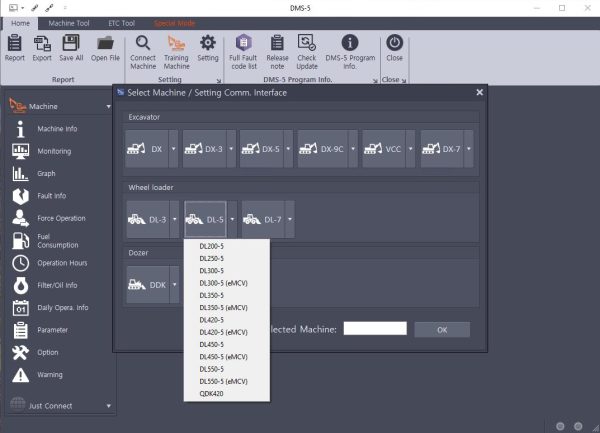Open the quick access toolbar dropdown

[x=23, y=8]
